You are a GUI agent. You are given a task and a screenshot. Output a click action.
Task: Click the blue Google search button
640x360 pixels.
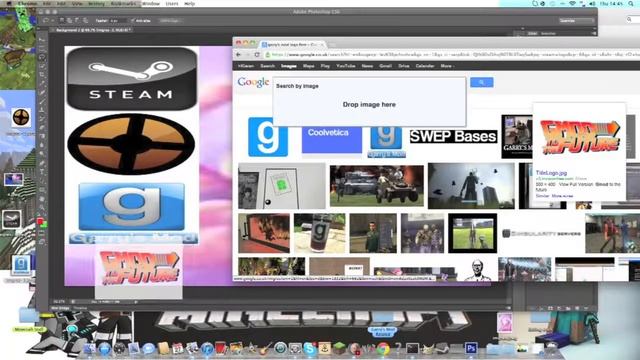click(482, 82)
